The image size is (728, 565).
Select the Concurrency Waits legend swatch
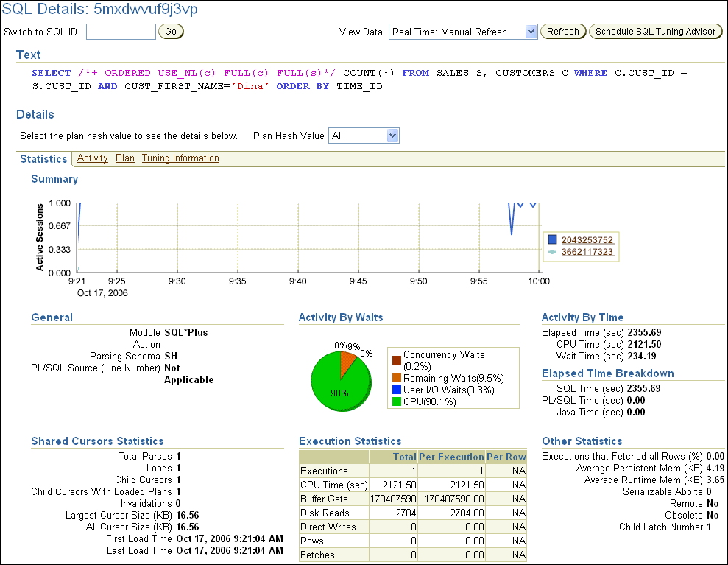coord(397,360)
